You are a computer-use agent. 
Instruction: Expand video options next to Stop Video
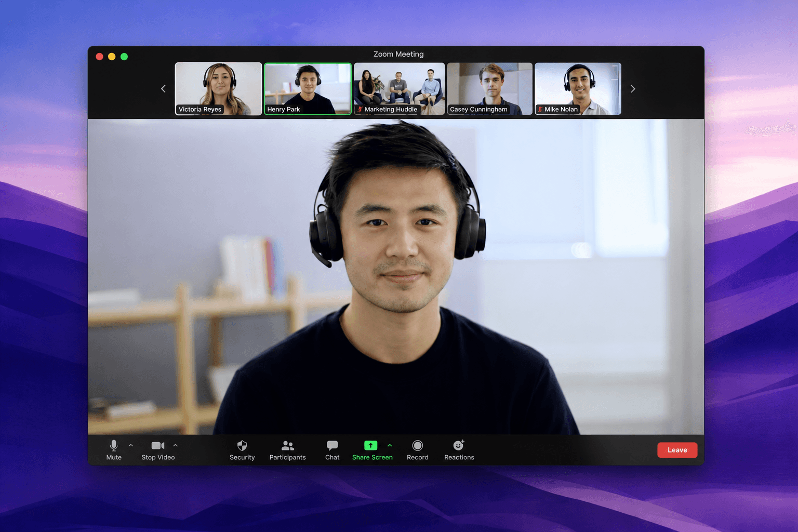click(x=176, y=445)
